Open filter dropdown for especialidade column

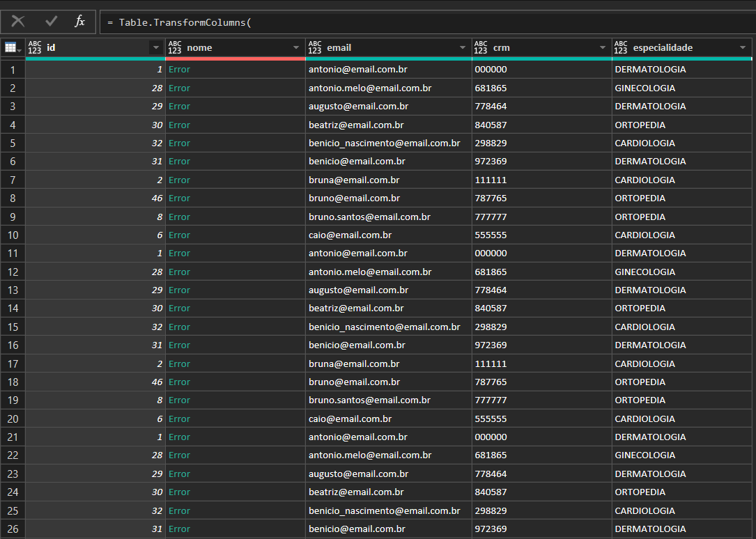[x=743, y=47]
